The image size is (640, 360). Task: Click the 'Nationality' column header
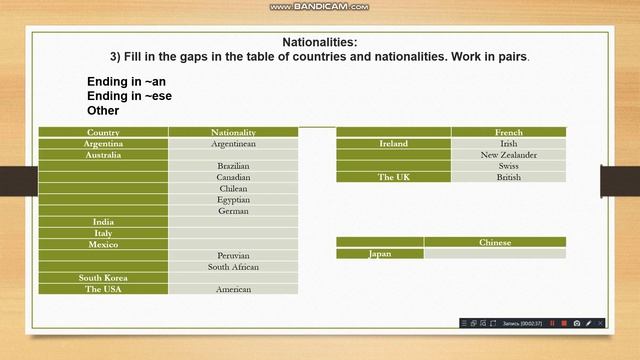pos(233,132)
